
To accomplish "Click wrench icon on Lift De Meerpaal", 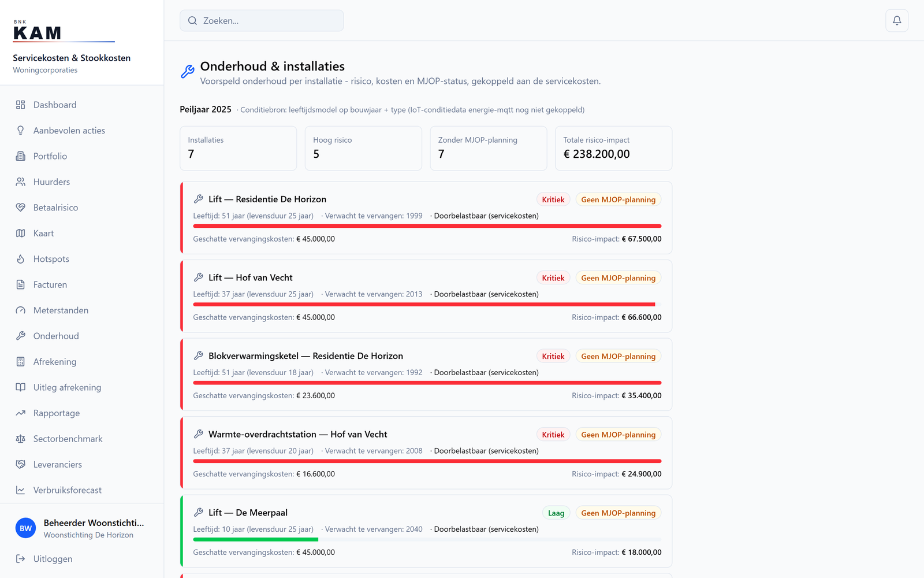I will pos(199,513).
